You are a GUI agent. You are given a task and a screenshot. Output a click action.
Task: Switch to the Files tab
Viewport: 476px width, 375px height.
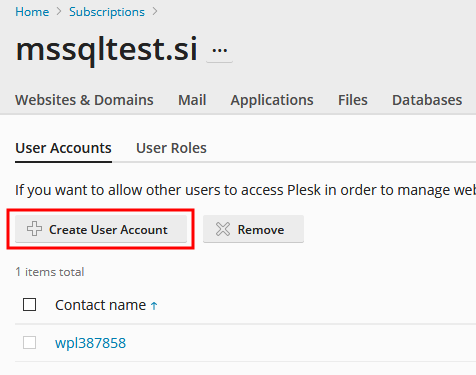click(353, 100)
